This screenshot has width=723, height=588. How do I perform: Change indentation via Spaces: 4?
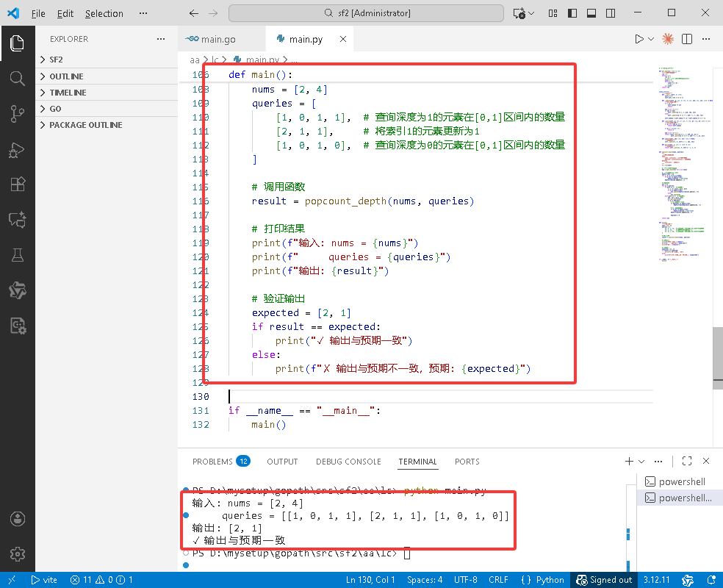tap(424, 580)
